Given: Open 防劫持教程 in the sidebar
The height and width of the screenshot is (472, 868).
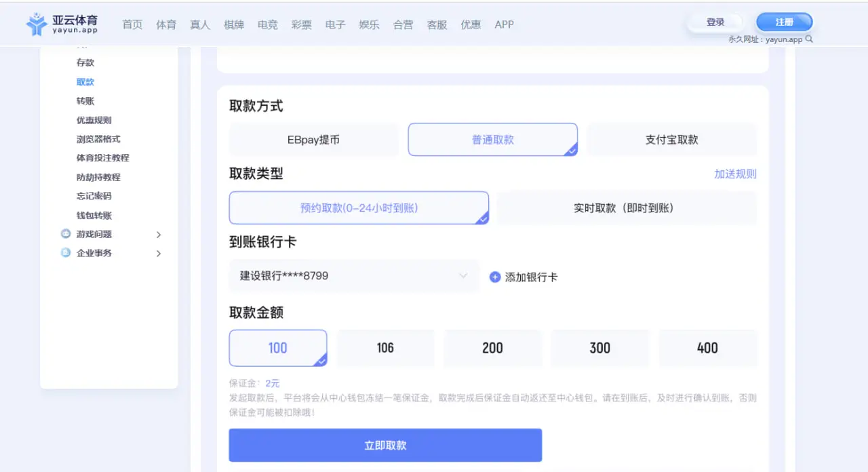Looking at the screenshot, I should 98,177.
